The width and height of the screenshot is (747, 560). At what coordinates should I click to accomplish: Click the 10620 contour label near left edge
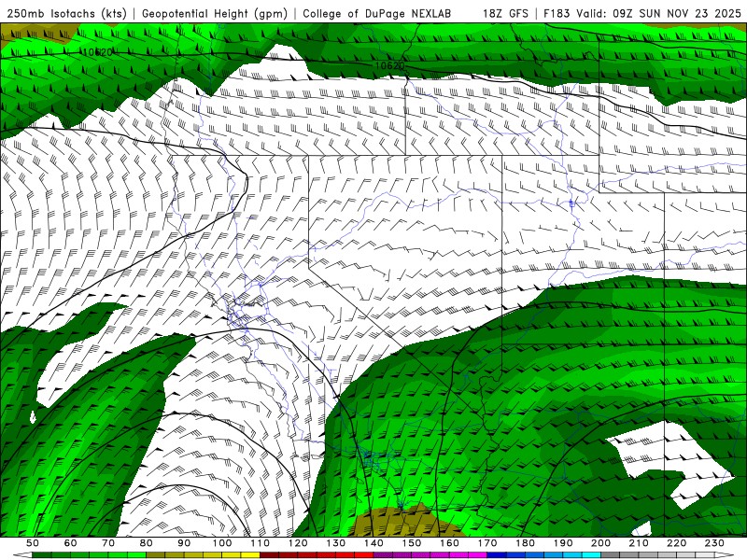[x=98, y=52]
